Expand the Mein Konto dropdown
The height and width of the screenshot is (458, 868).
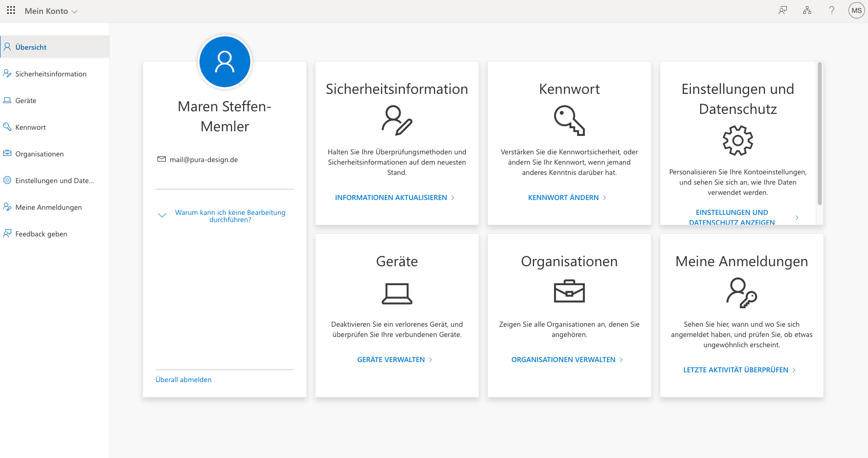[51, 11]
